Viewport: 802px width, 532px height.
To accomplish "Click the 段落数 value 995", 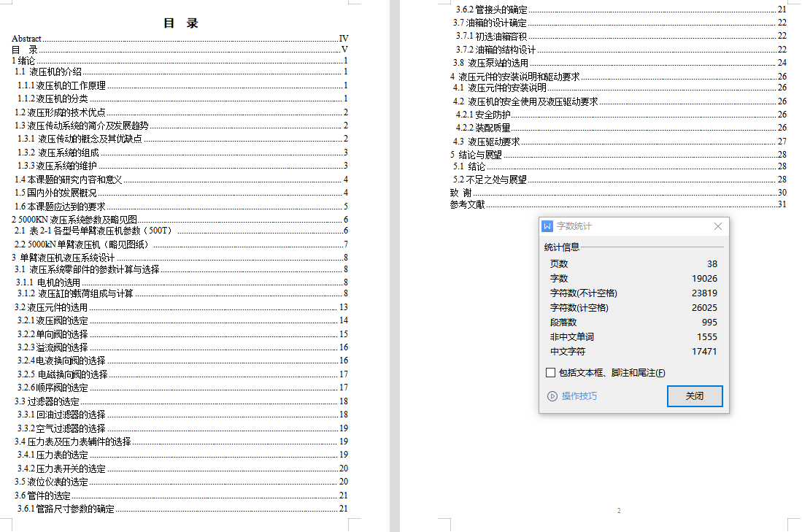I will tap(709, 323).
